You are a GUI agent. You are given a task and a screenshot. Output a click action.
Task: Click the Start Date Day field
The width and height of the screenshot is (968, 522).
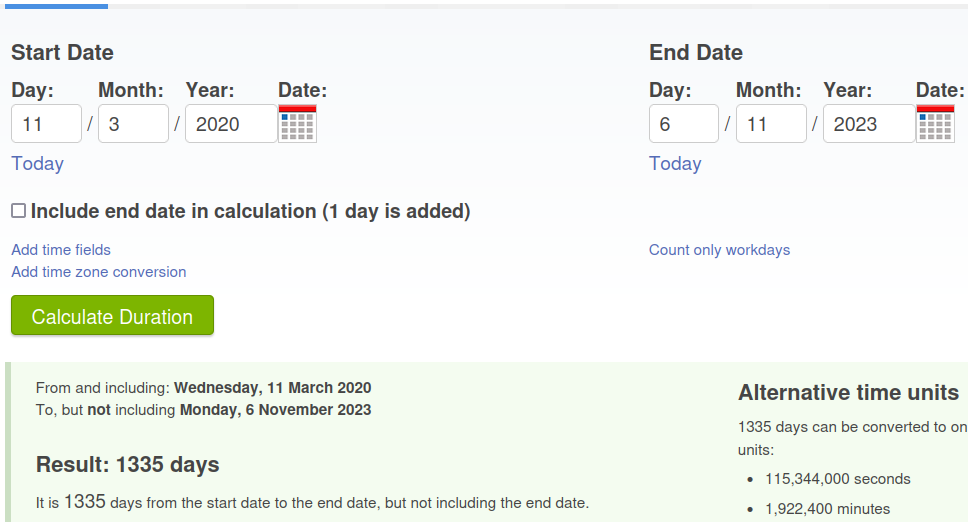pos(46,123)
